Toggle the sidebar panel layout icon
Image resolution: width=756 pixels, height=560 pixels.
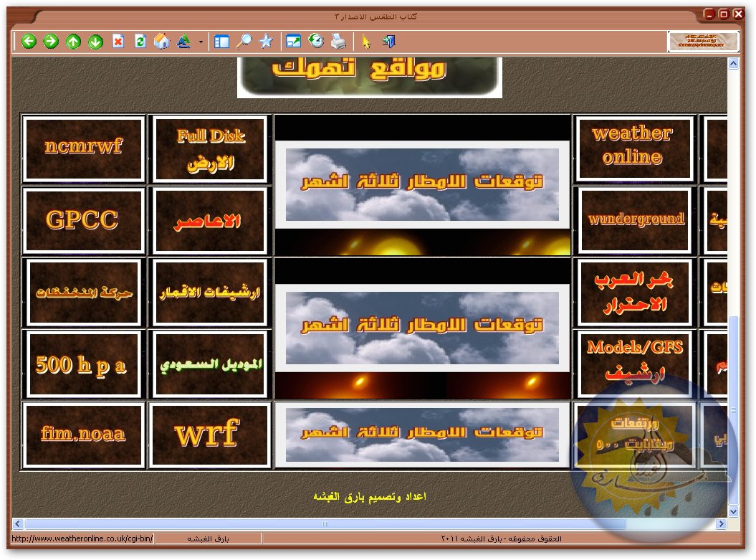[x=222, y=42]
